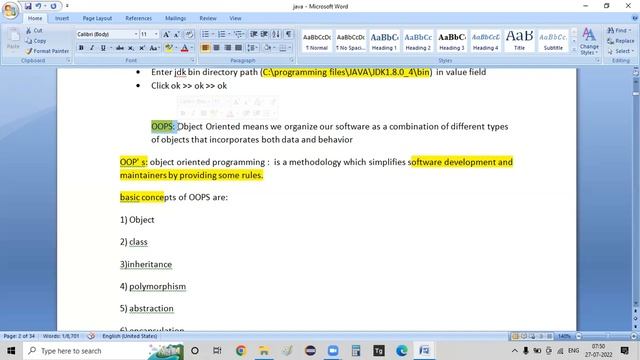
Task: Click the words count in status bar
Action: tap(61, 336)
